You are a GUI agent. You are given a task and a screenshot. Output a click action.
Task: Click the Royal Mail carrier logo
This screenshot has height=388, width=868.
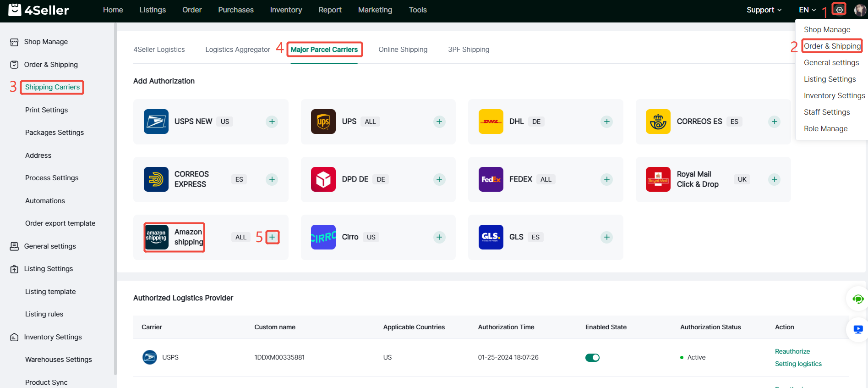click(658, 179)
